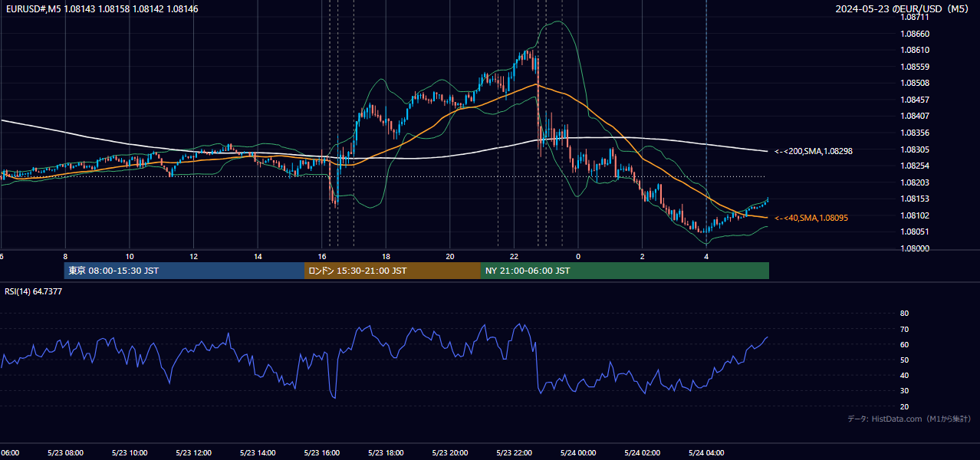Screen dimensions: 980x460
Task: Click the date label 5/23 22:00
Action: click(513, 452)
